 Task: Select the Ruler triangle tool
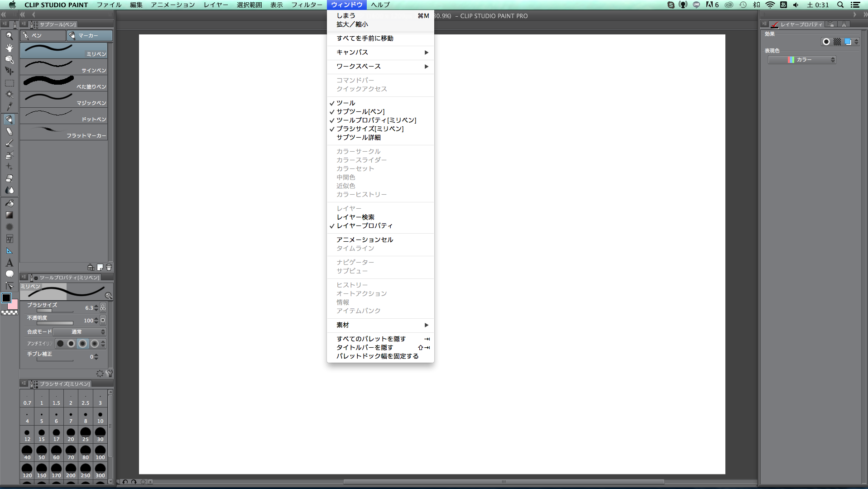[9, 250]
